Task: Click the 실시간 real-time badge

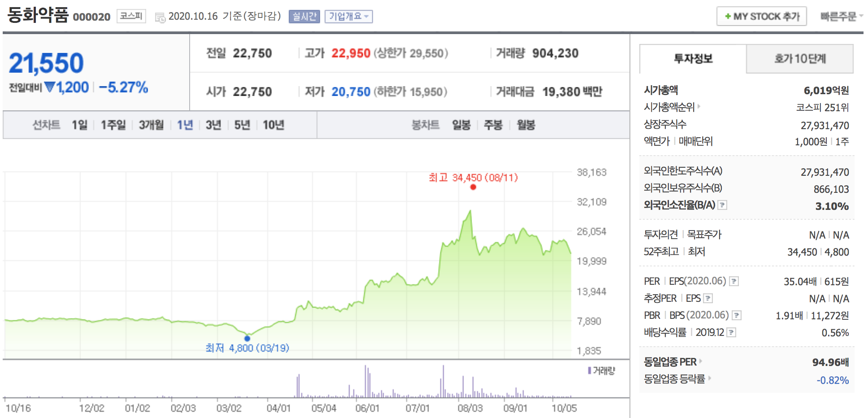Action: tap(304, 17)
